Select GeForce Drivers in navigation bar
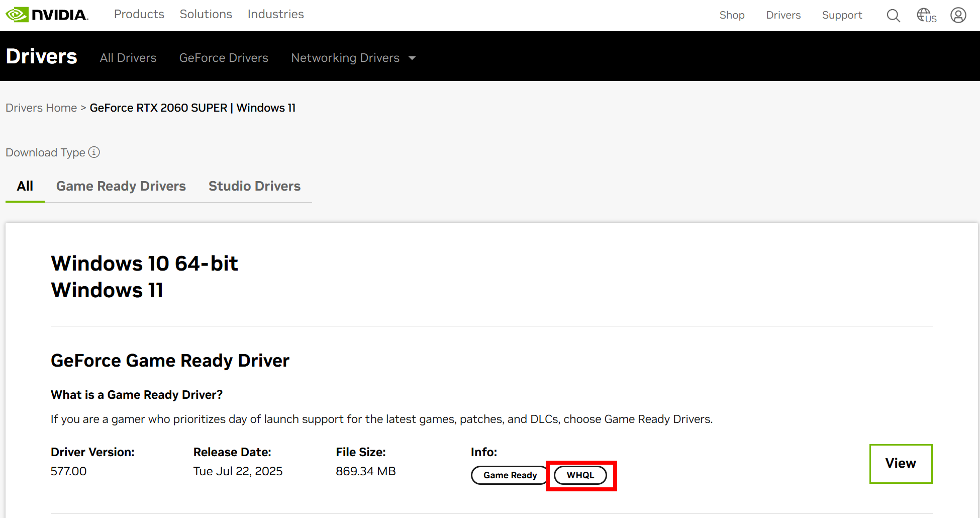Screen dimensions: 980x518 224,58
